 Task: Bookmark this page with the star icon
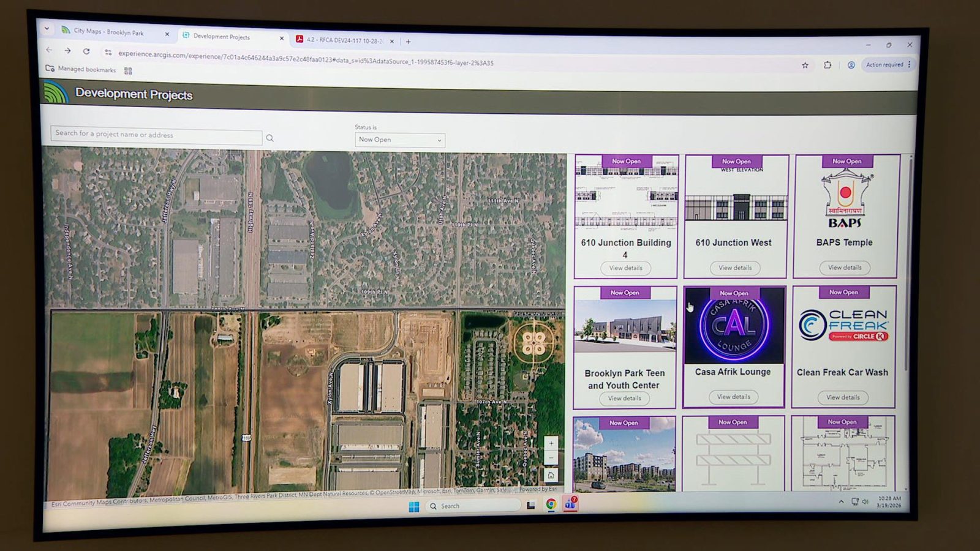tap(805, 65)
